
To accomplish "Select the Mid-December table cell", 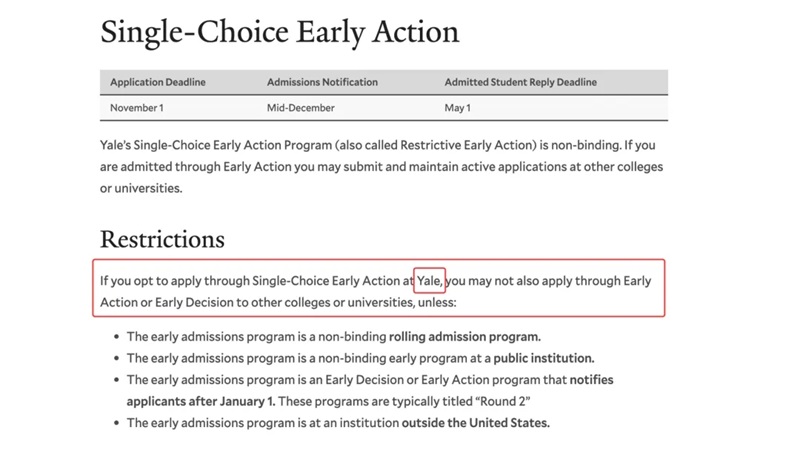I will [301, 108].
